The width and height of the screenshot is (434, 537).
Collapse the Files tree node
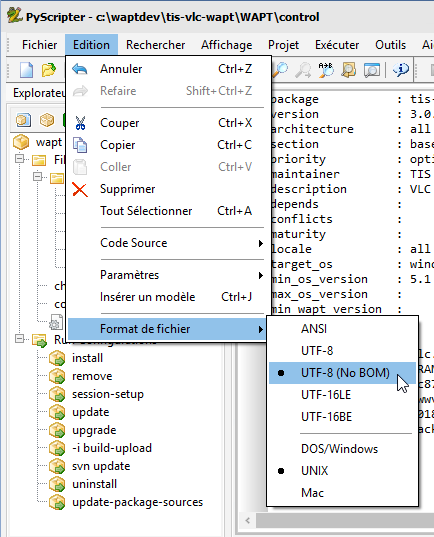click(20, 159)
